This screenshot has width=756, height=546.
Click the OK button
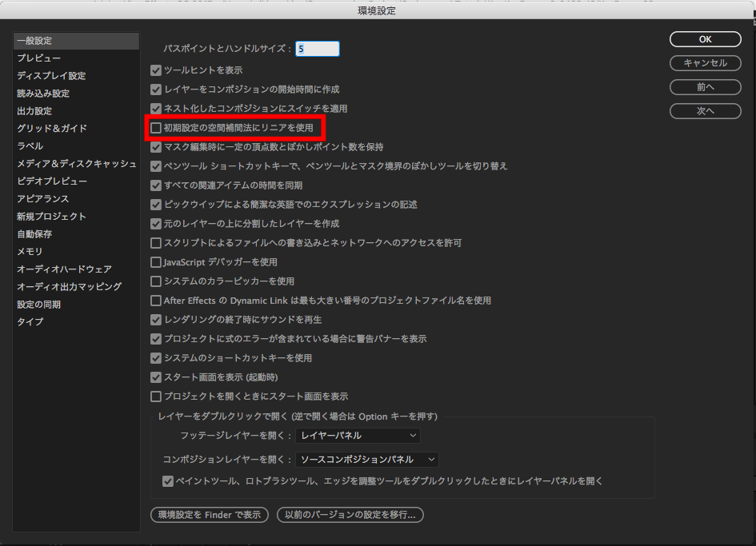pos(705,39)
